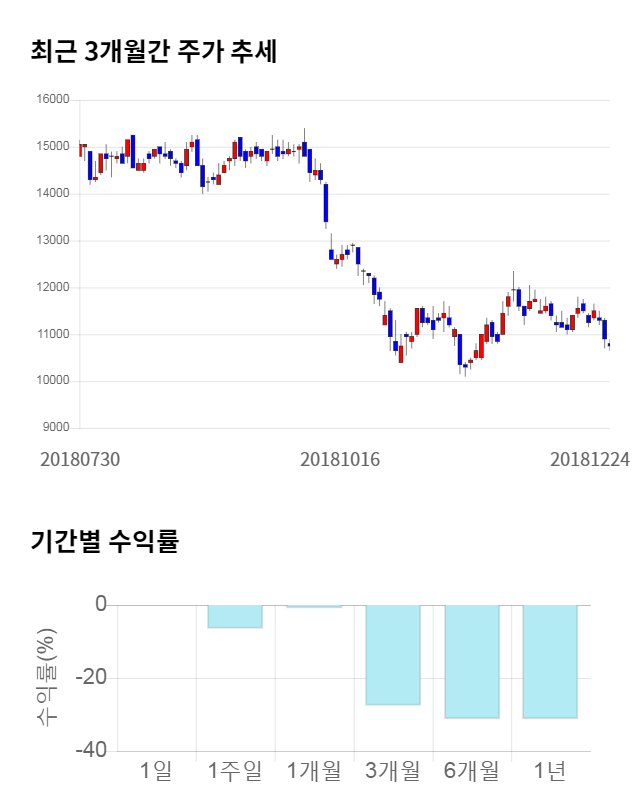Select the 20181016 date axis label
This screenshot has height=810, width=640.
pyautogui.click(x=341, y=459)
